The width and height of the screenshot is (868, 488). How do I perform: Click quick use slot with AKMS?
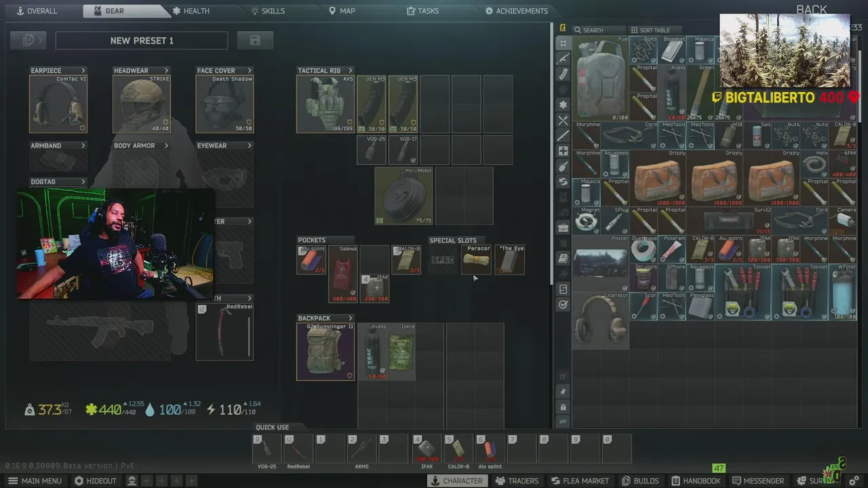(x=361, y=449)
